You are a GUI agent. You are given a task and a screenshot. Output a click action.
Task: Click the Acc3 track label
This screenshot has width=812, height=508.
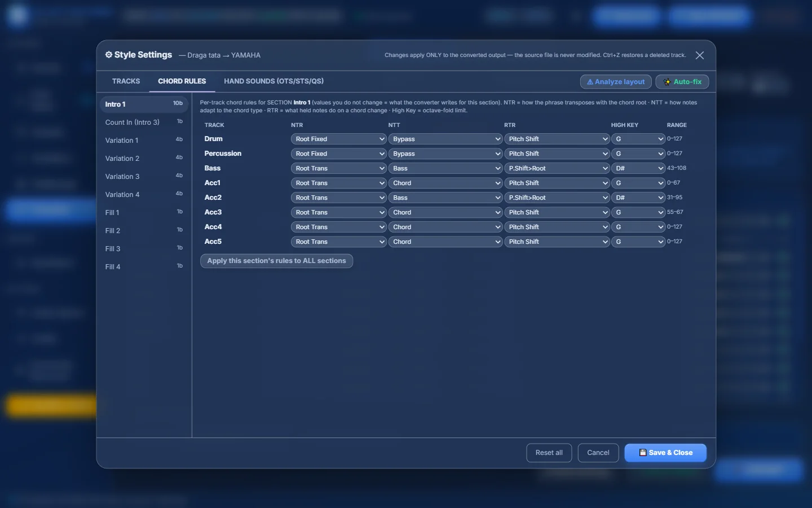[x=213, y=212]
